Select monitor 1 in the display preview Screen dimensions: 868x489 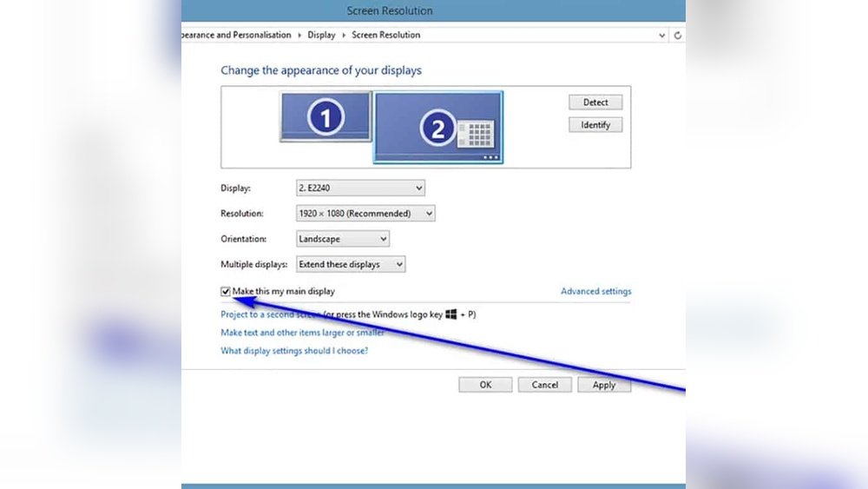point(325,116)
